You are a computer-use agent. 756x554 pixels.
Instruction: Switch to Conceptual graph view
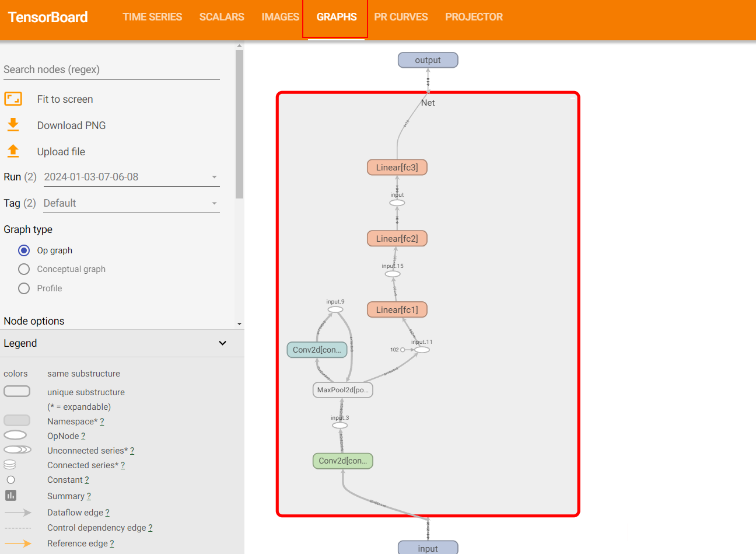(x=23, y=269)
